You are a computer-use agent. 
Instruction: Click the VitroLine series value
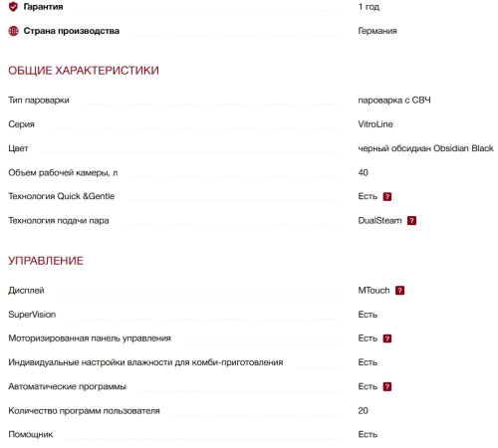[375, 124]
